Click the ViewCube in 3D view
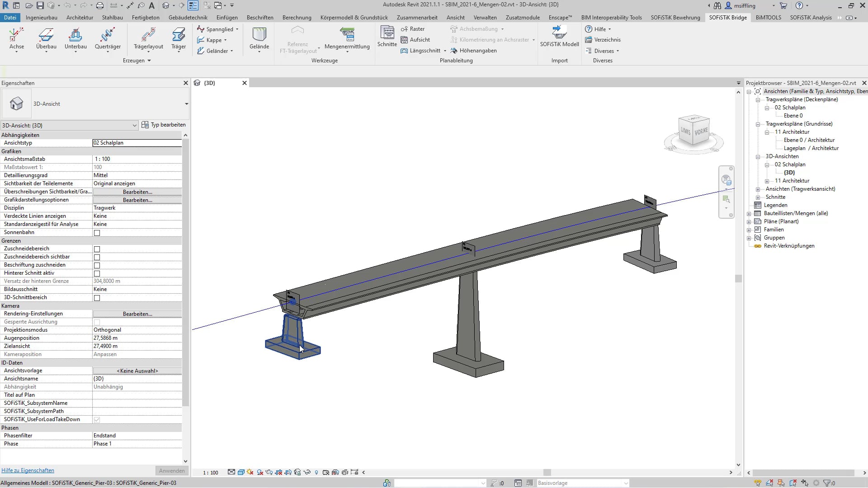The width and height of the screenshot is (868, 488). (694, 131)
